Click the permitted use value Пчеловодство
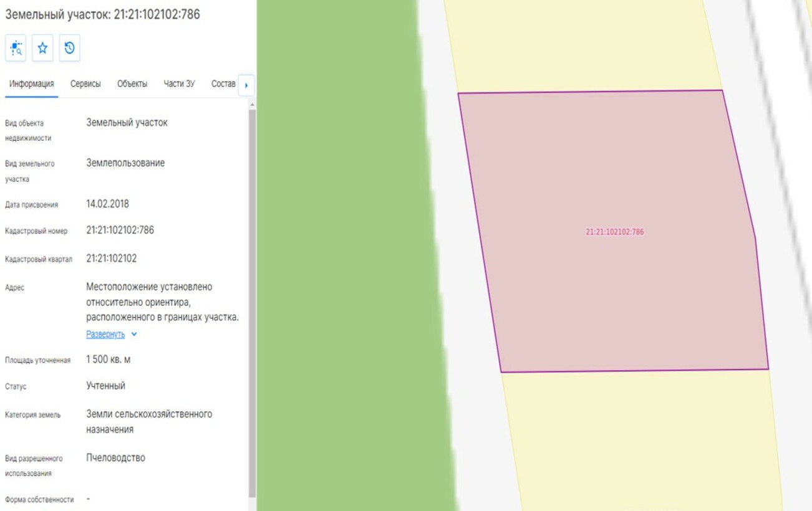 [115, 458]
